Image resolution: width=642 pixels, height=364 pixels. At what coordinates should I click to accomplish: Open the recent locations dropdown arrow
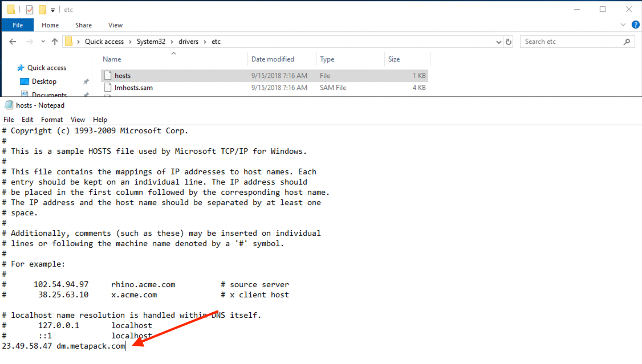point(43,42)
